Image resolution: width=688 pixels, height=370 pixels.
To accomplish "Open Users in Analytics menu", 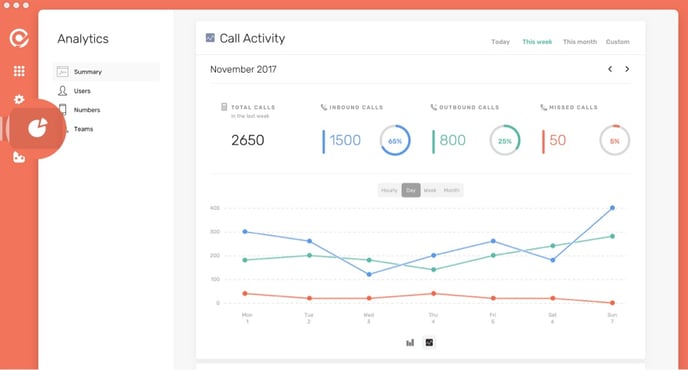I will click(82, 91).
